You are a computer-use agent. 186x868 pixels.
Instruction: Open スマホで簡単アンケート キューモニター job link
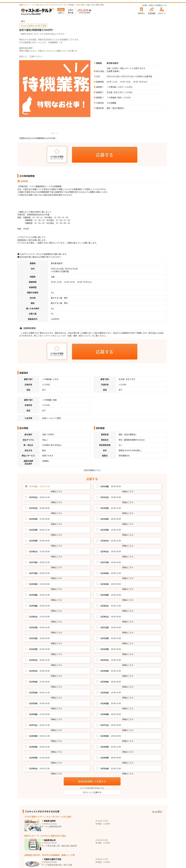[x=48, y=816]
